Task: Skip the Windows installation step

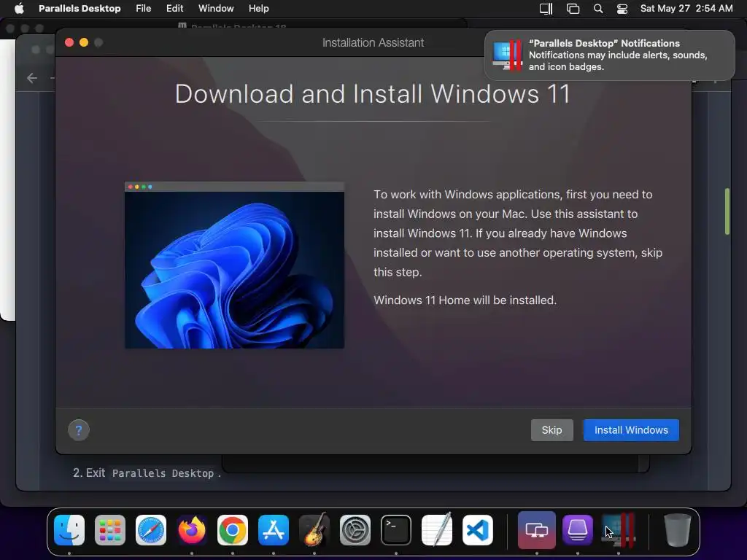Action: point(551,430)
